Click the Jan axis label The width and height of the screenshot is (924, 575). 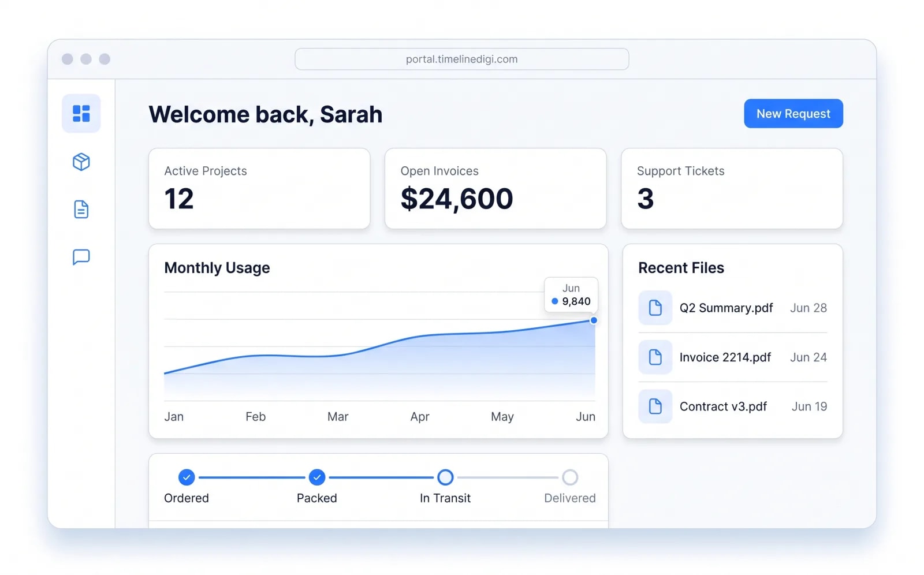[x=174, y=416]
